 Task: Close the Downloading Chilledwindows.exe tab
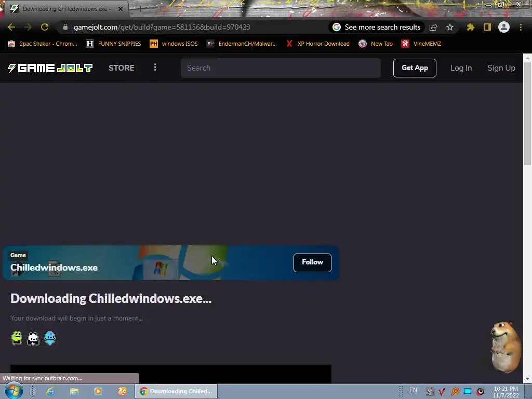pos(121,9)
